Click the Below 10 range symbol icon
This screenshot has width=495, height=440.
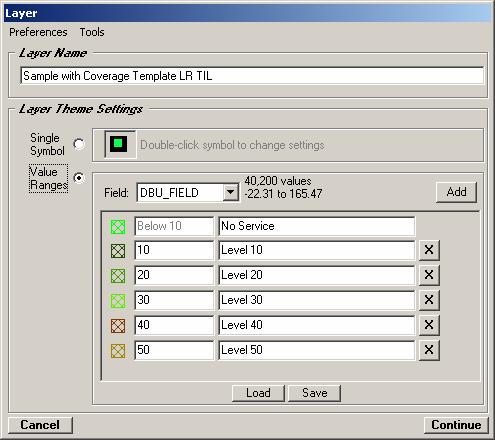point(118,227)
